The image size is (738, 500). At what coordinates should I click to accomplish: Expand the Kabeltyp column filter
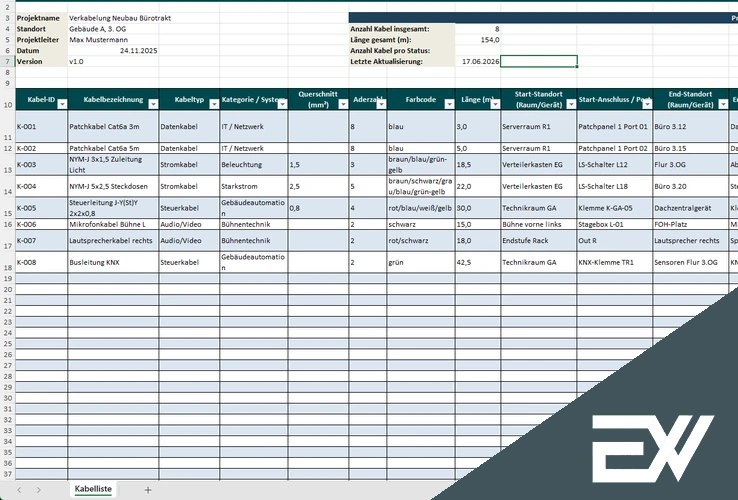214,105
